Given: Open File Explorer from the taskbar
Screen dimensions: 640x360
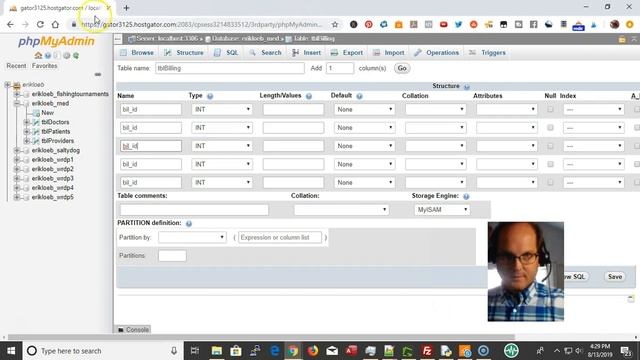Looking at the screenshot, I should 217,351.
